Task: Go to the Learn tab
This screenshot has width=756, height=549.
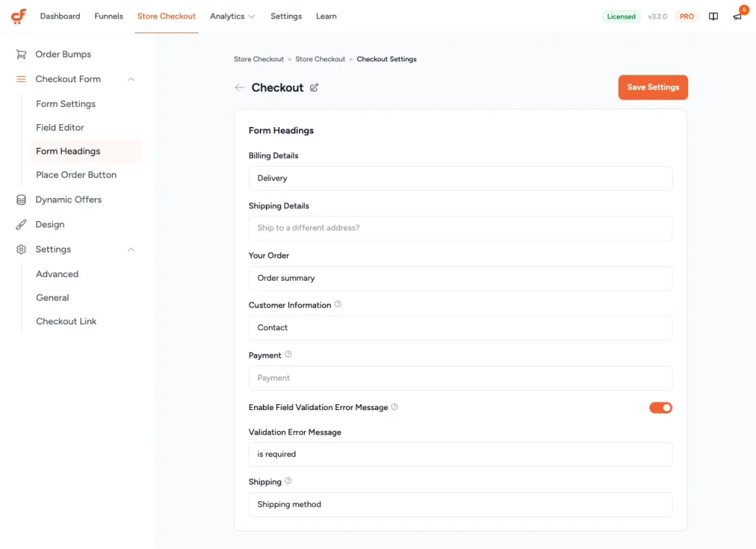Action: [326, 16]
